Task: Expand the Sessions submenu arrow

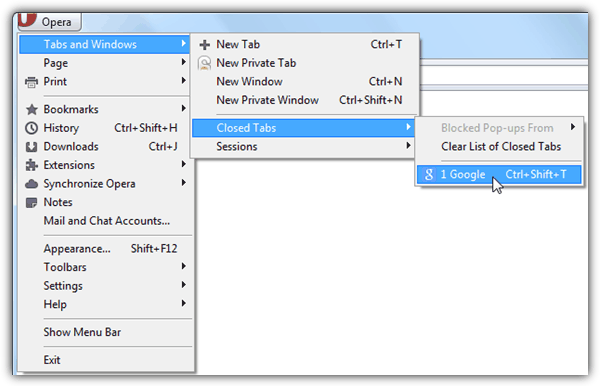Action: [x=408, y=146]
